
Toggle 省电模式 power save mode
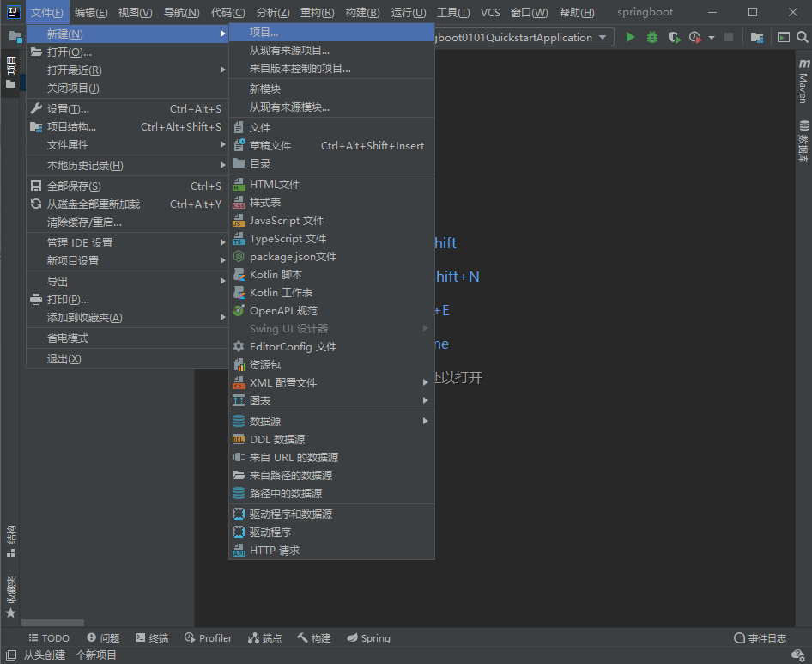point(127,338)
